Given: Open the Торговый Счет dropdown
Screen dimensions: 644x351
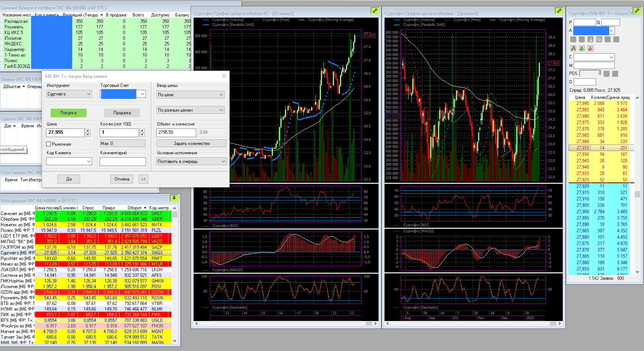Looking at the screenshot, I should 142,94.
